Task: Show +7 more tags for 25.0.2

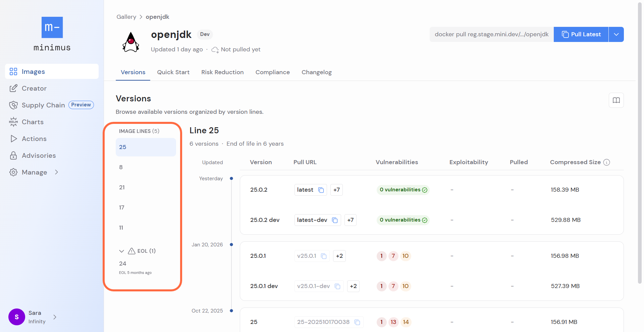Action: pos(336,190)
